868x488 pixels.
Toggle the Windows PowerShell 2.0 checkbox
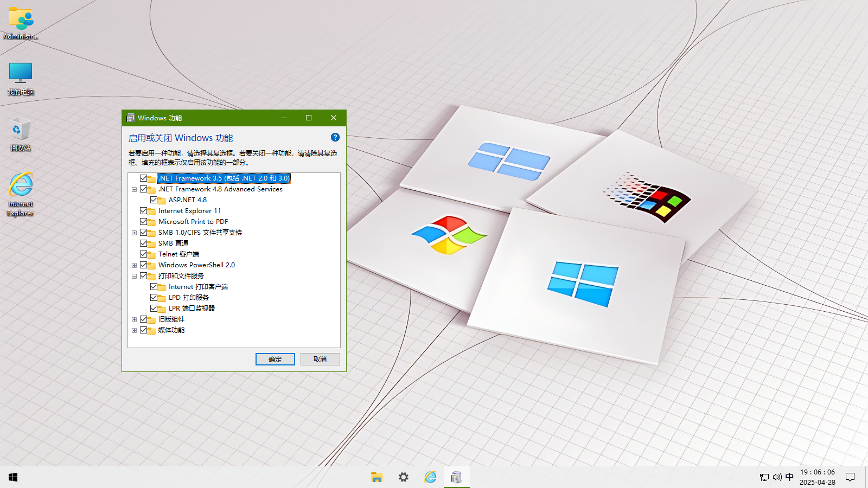coord(143,265)
